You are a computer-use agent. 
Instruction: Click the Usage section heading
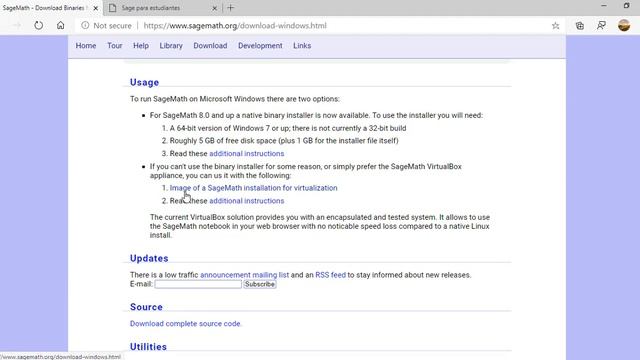pos(144,82)
